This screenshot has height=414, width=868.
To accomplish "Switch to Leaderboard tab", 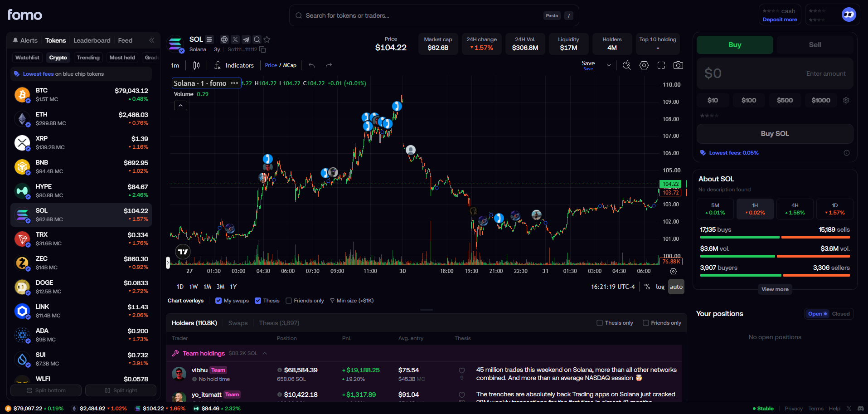I will tap(92, 40).
